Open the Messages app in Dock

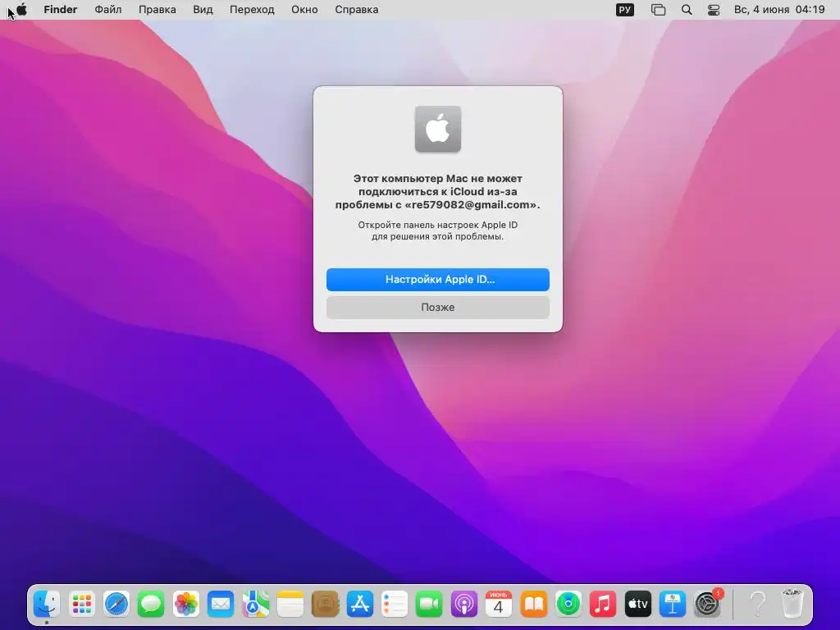(x=151, y=605)
